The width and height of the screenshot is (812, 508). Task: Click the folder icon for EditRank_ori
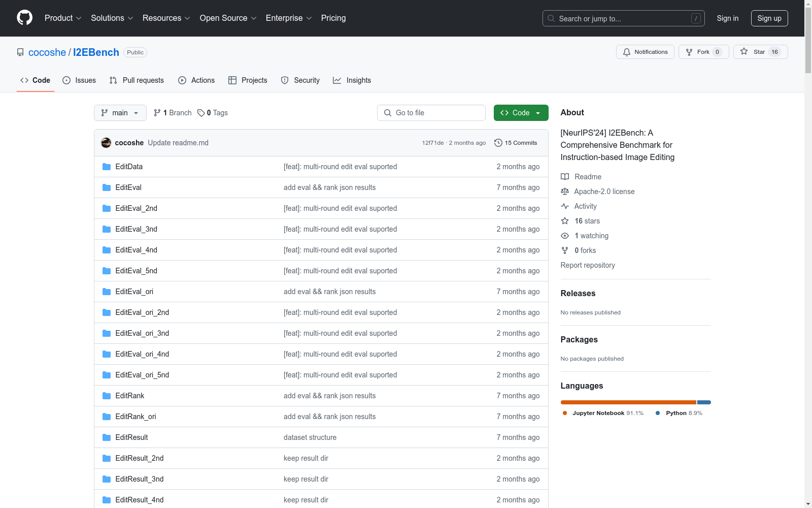coord(107,417)
